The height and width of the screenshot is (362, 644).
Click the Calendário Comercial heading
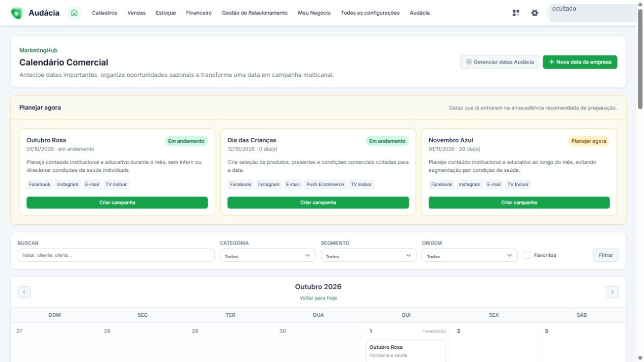[x=64, y=63]
